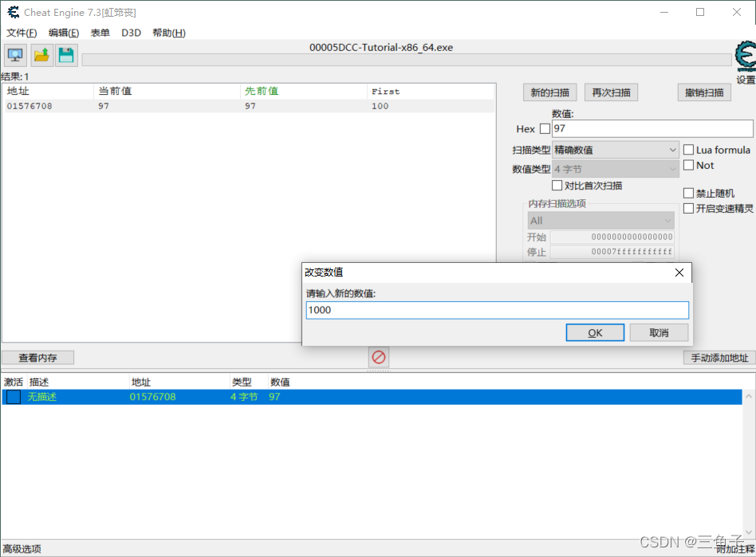Enable the 开启变速精灵 speedhack checkbox
The image size is (756, 557).
pos(688,209)
